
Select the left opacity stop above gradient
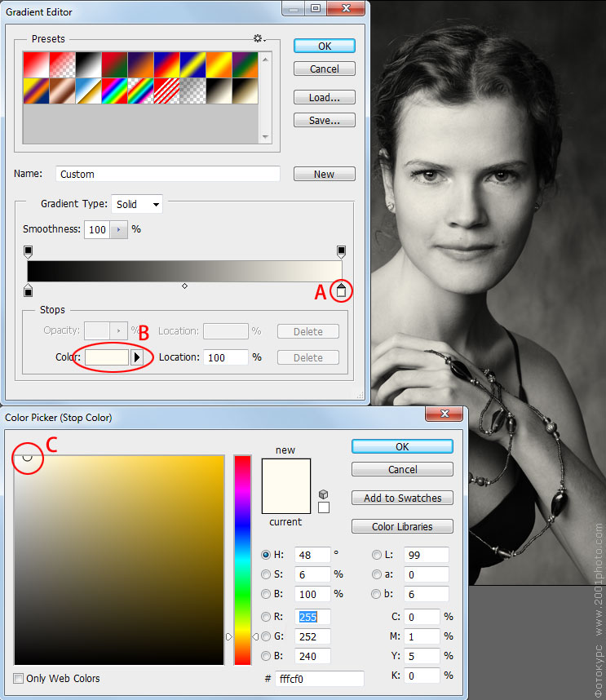(28, 252)
